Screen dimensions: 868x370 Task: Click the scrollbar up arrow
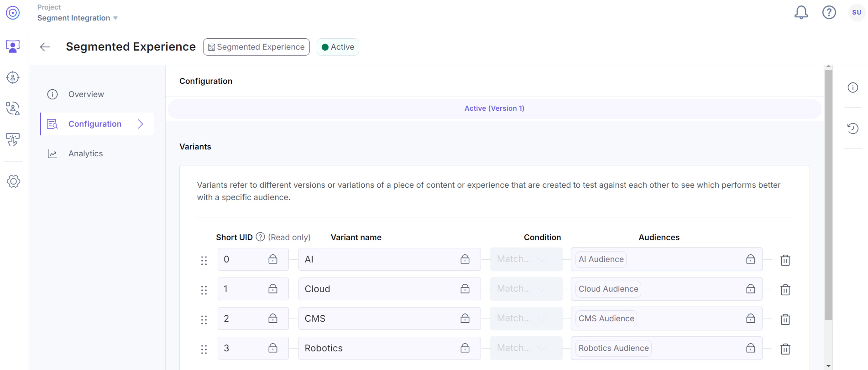tap(828, 67)
